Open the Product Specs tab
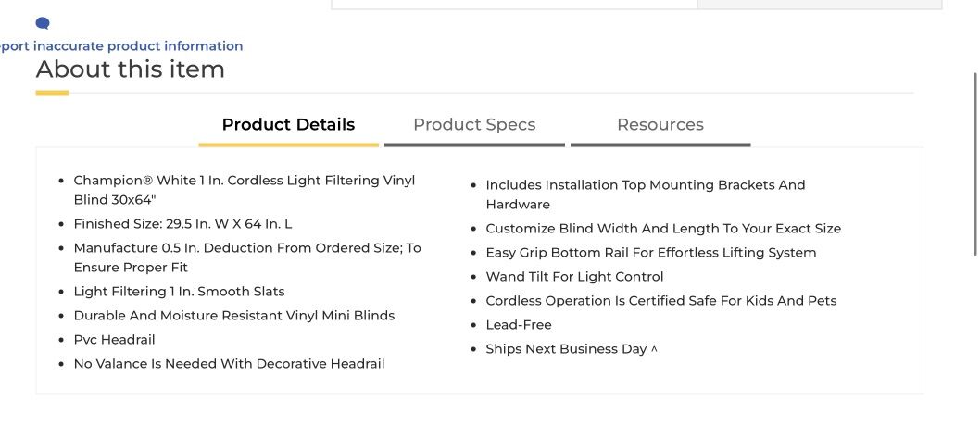The height and width of the screenshot is (426, 980). click(474, 125)
